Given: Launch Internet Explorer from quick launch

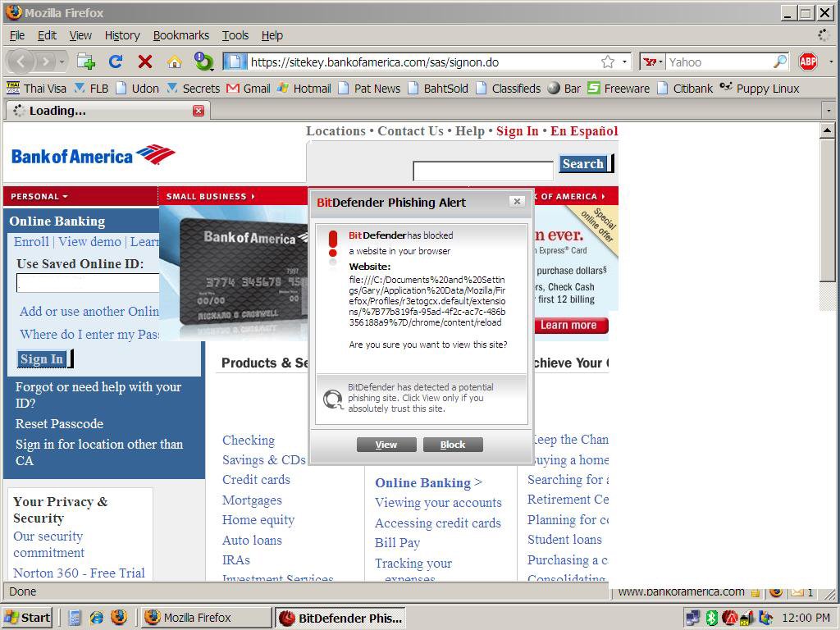Looking at the screenshot, I should click(97, 618).
